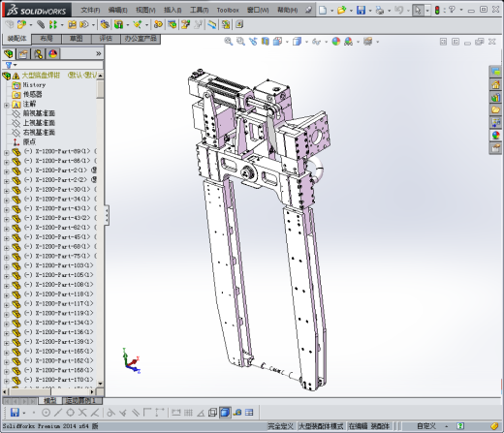Click the Save icon in title toolbar
The width and height of the screenshot is (504, 433).
click(361, 11)
